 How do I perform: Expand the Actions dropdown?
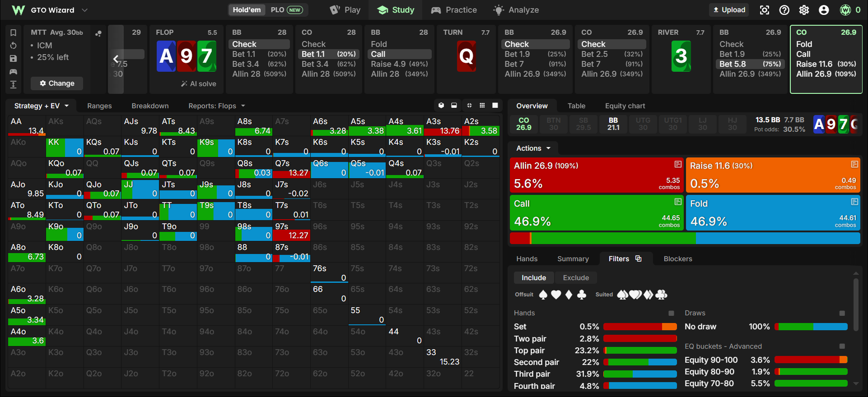(x=533, y=148)
